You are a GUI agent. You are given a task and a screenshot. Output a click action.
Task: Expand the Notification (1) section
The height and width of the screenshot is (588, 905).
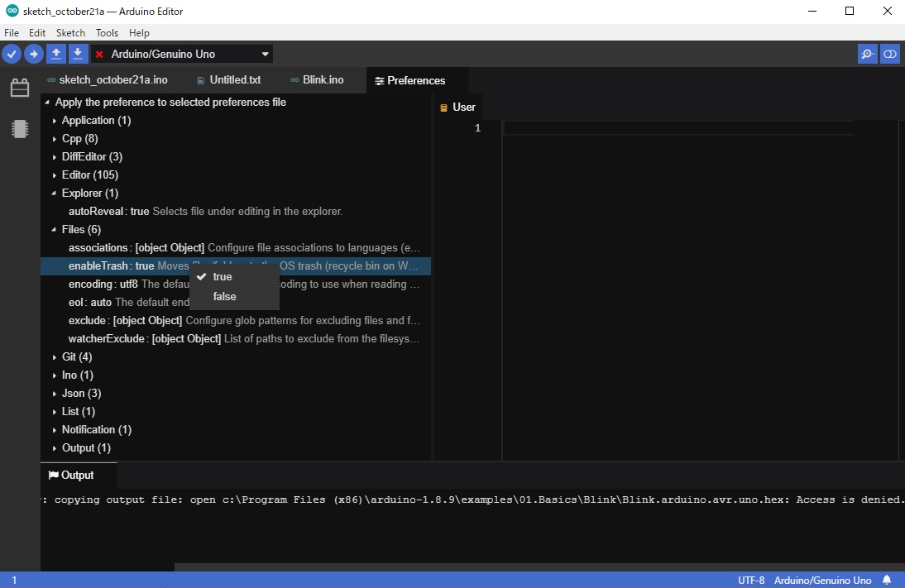pos(55,430)
